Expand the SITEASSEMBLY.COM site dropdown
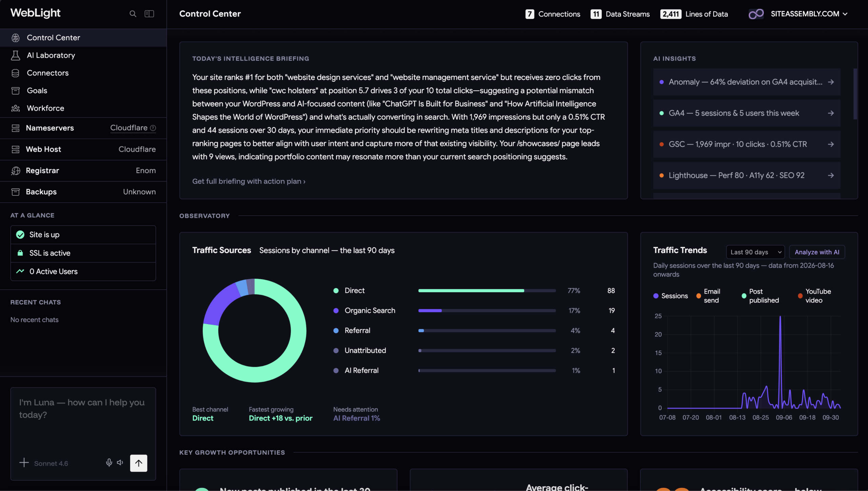 (809, 14)
